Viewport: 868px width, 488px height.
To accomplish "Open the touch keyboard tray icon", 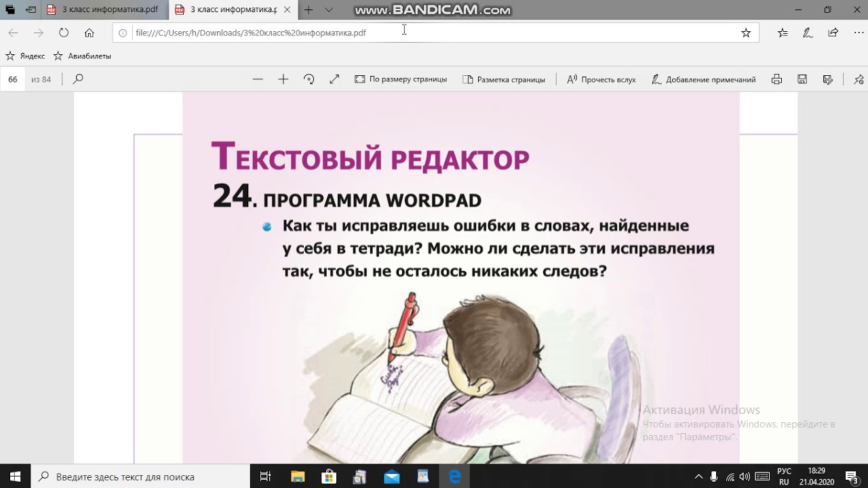I will [762, 476].
